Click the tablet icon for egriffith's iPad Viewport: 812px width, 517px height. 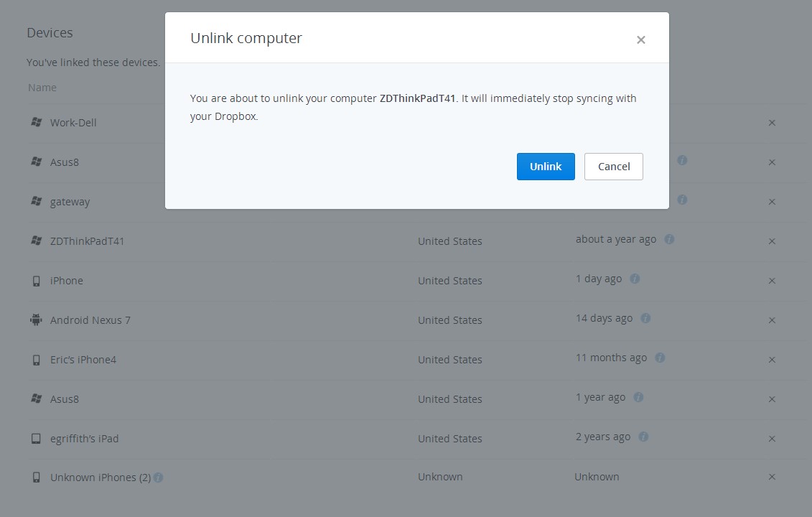(36, 439)
